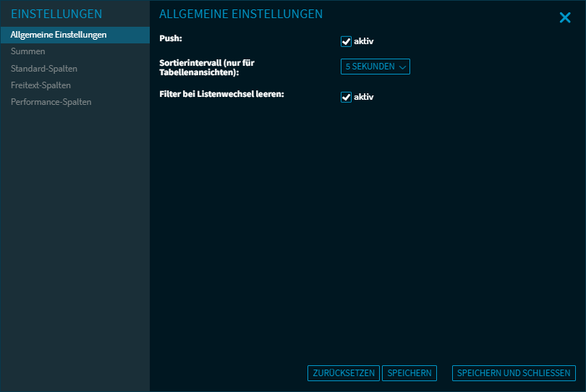Click the Speichern button
The image size is (586, 392).
(409, 373)
